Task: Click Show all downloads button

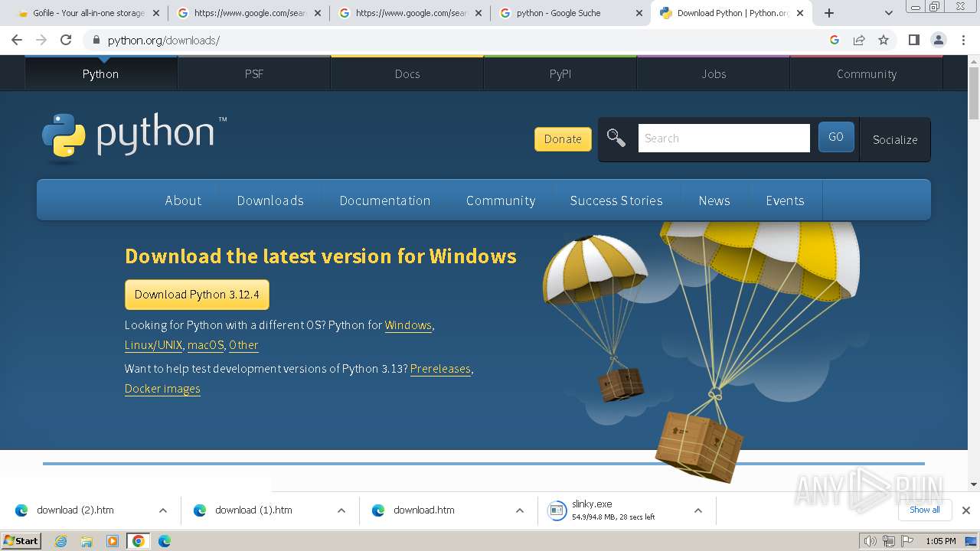Action: [925, 510]
